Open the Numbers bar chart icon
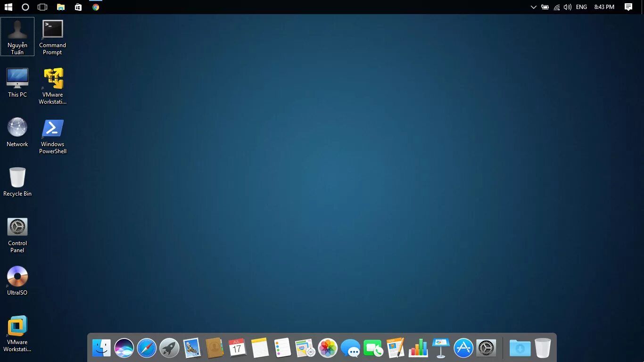 click(418, 348)
